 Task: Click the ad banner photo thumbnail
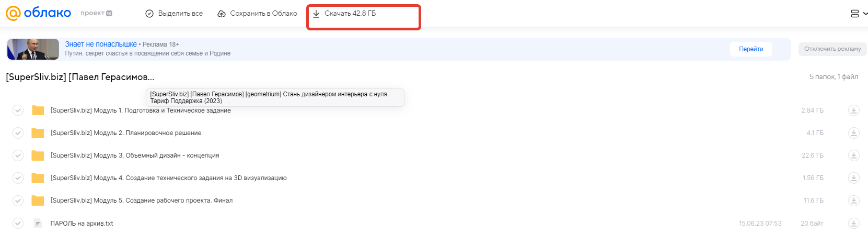(x=33, y=49)
